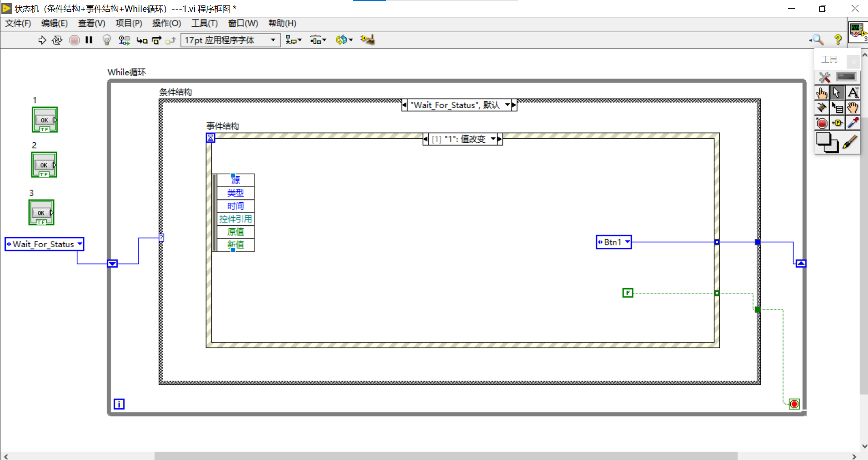
Task: Open the 17pt application font dropdown
Action: click(231, 40)
